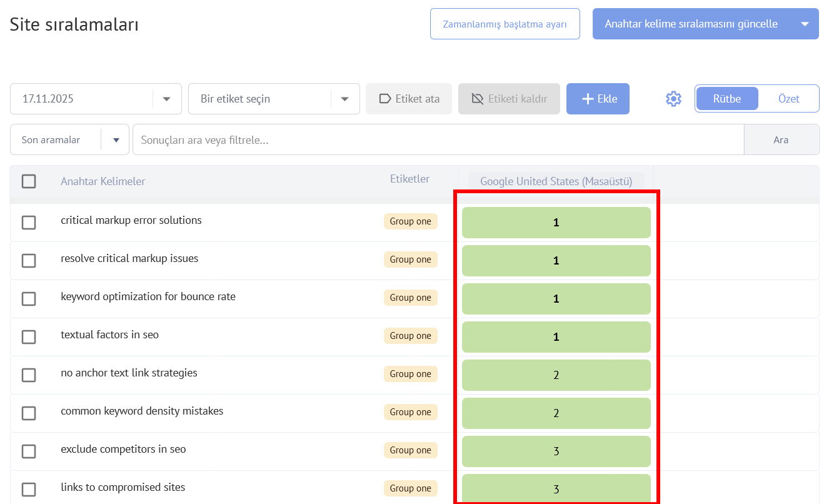Viewport: 824px width, 504px height.
Task: Open the 17.11.2025 date dropdown
Action: pyautogui.click(x=166, y=99)
